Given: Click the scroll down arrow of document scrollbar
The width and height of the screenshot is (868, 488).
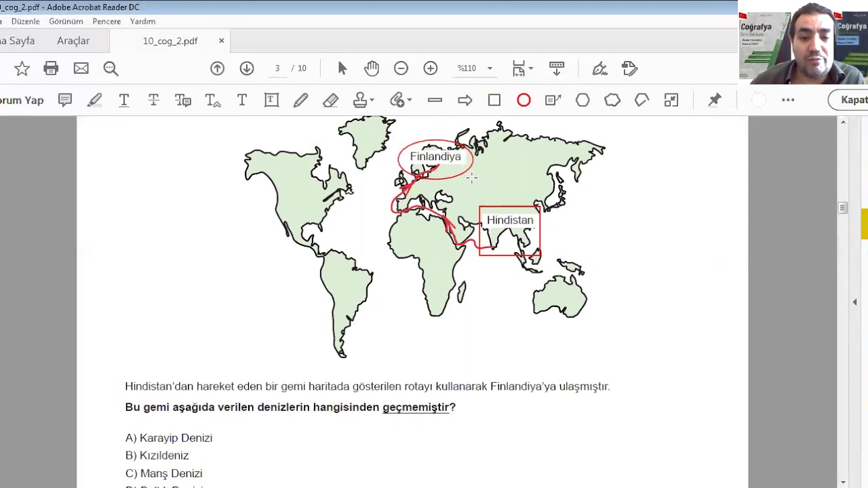Looking at the screenshot, I should click(x=843, y=482).
